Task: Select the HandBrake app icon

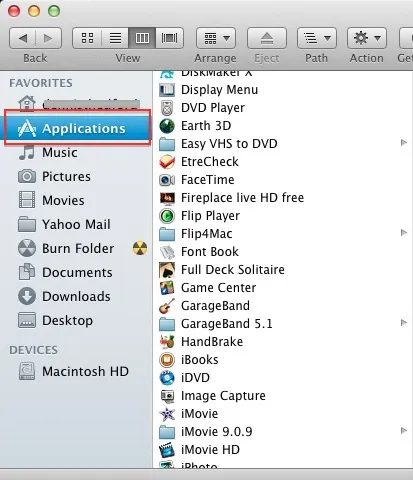Action: (x=167, y=342)
